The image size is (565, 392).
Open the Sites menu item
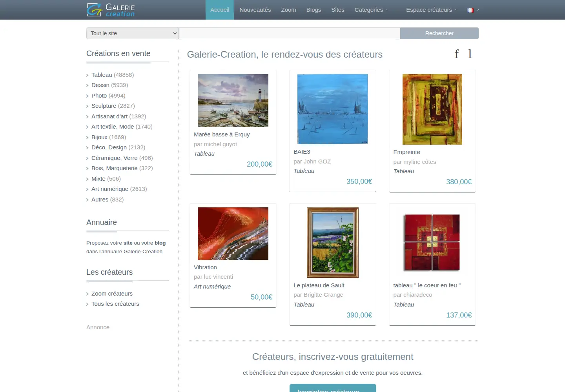338,10
